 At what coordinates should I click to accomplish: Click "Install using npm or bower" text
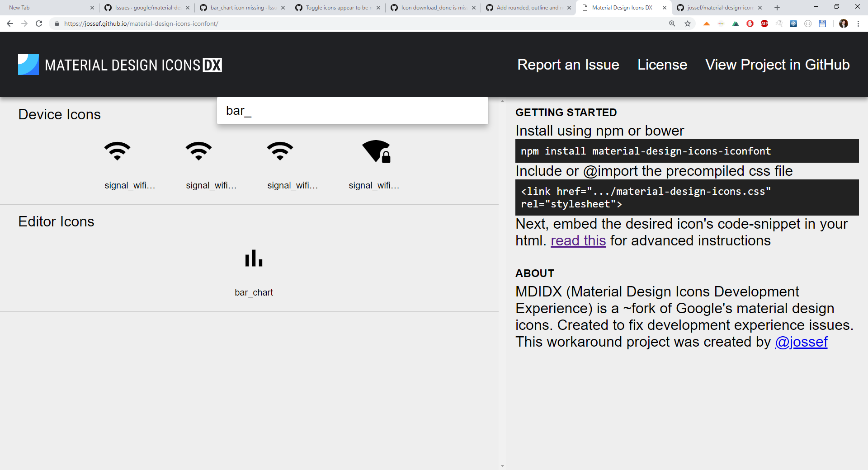click(600, 131)
